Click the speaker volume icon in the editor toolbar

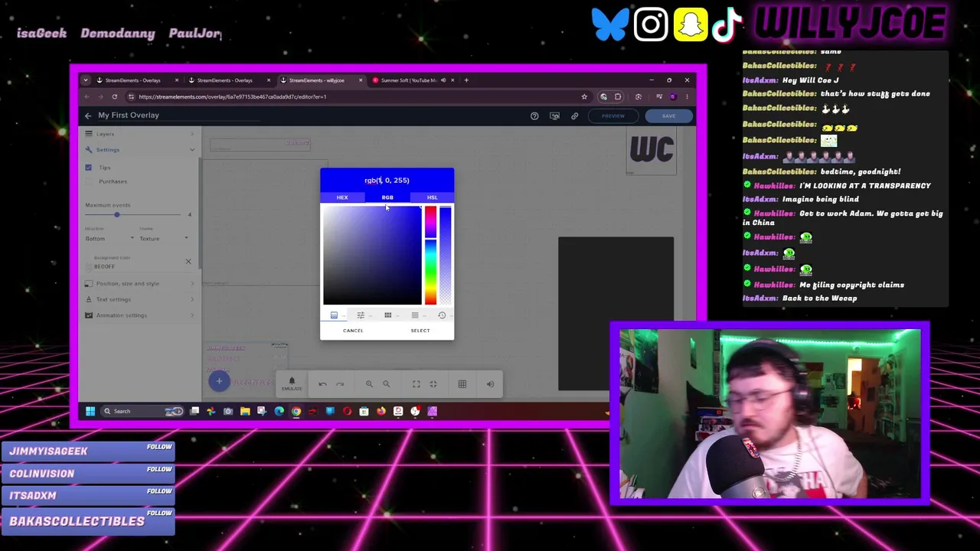490,384
